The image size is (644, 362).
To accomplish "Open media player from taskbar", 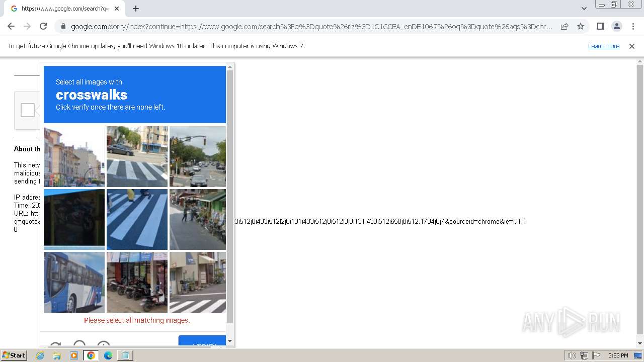I will coord(74,355).
